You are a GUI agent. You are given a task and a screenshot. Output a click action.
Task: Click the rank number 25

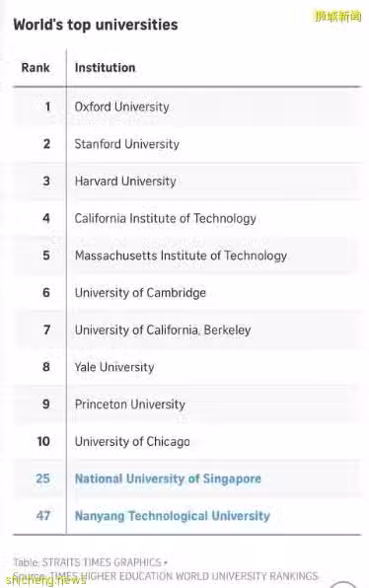[x=42, y=478]
